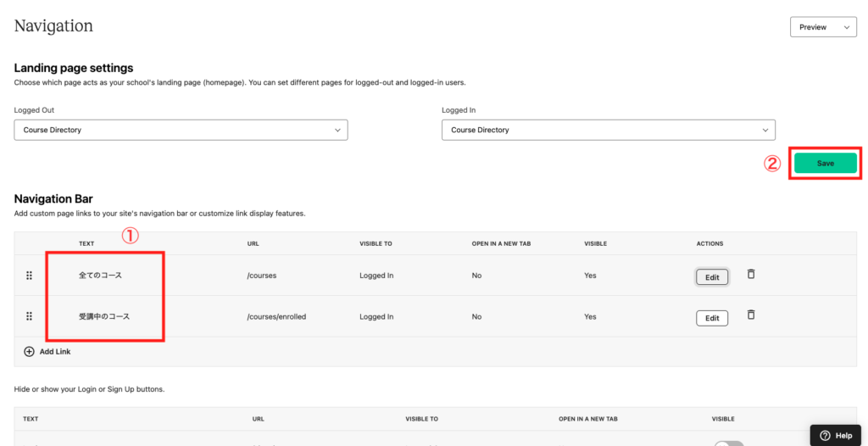Grab the drag handle for 全てのコース row

coord(30,276)
